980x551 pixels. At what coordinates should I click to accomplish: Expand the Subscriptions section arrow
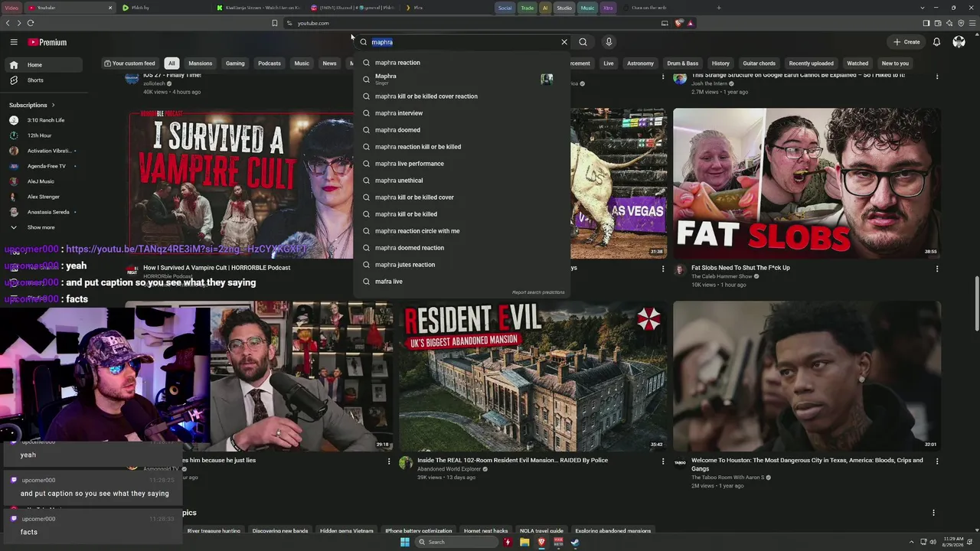click(53, 105)
